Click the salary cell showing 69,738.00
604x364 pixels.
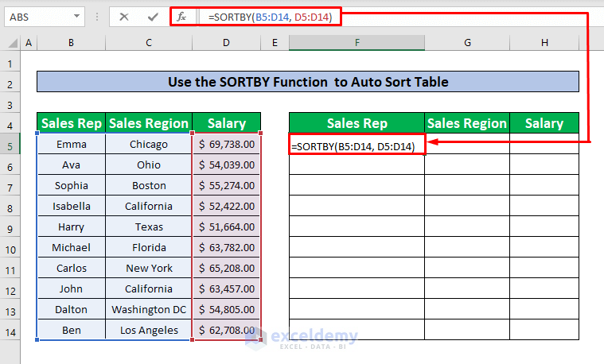227,145
